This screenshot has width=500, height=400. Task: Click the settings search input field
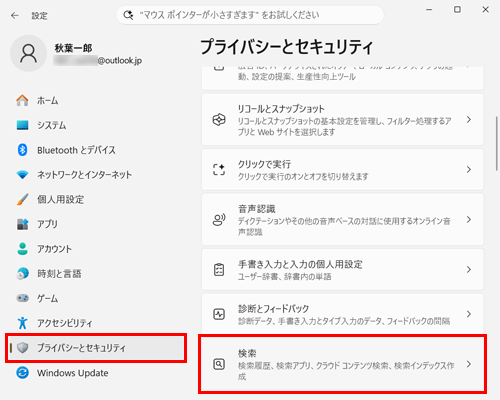tap(250, 15)
